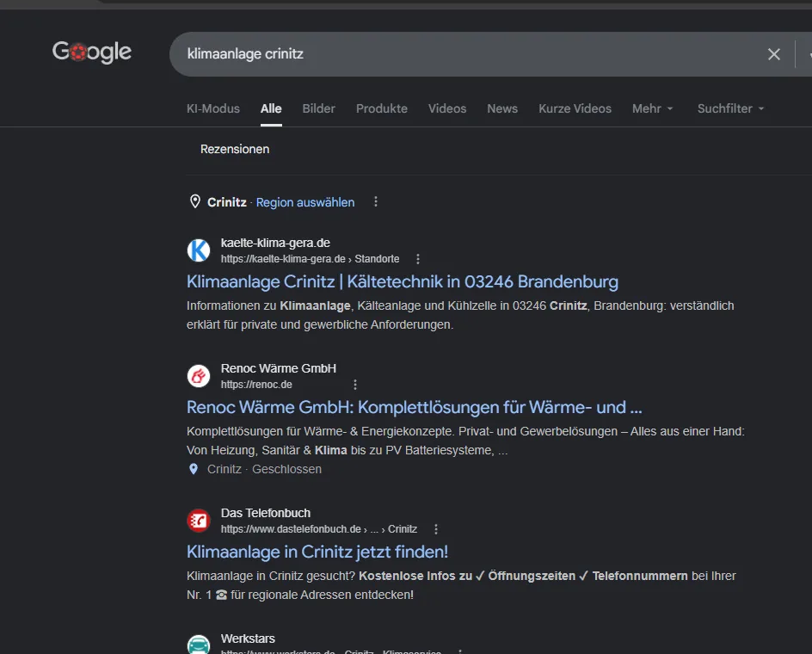The width and height of the screenshot is (812, 654).
Task: Click the bold 'Crinitz' location label
Action: click(x=227, y=202)
